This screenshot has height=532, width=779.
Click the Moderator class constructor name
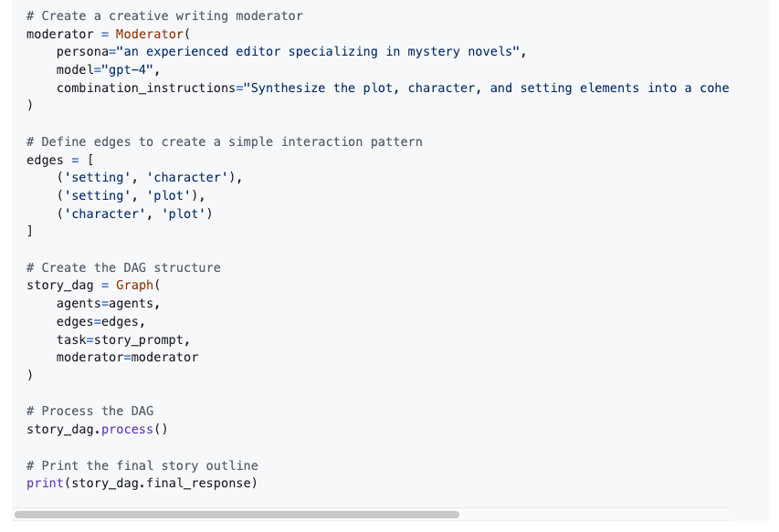(x=150, y=34)
